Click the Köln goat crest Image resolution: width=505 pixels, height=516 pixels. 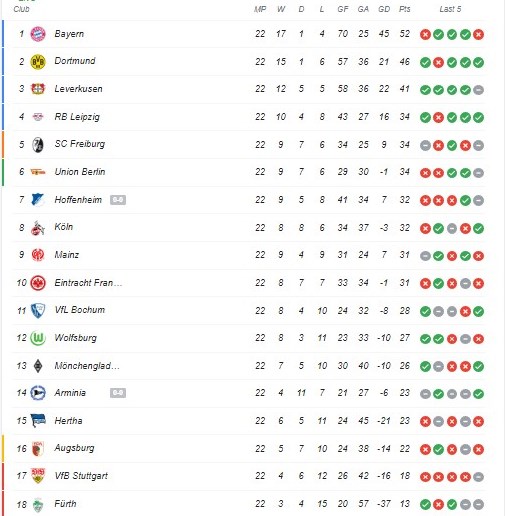pyautogui.click(x=38, y=228)
